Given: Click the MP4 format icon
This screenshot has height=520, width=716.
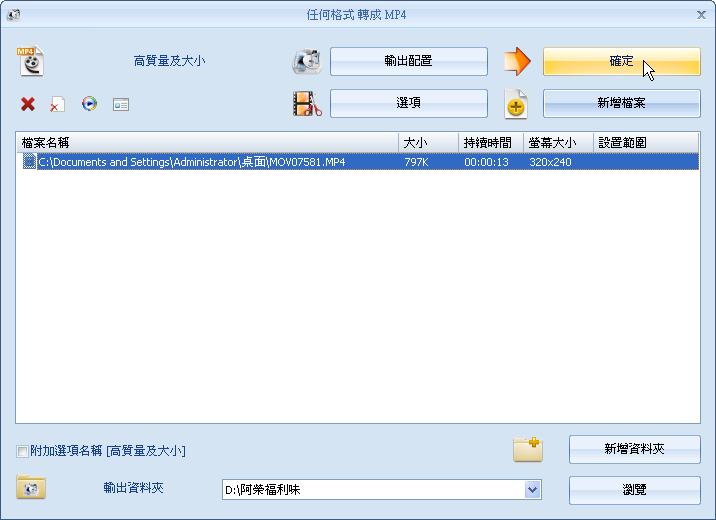Looking at the screenshot, I should pyautogui.click(x=31, y=60).
